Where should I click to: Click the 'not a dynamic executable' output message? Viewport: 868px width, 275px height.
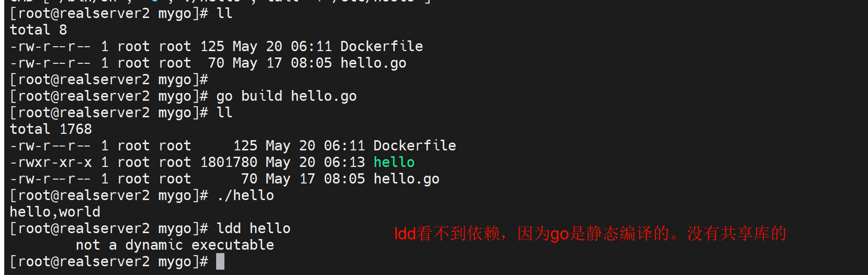coord(175,245)
